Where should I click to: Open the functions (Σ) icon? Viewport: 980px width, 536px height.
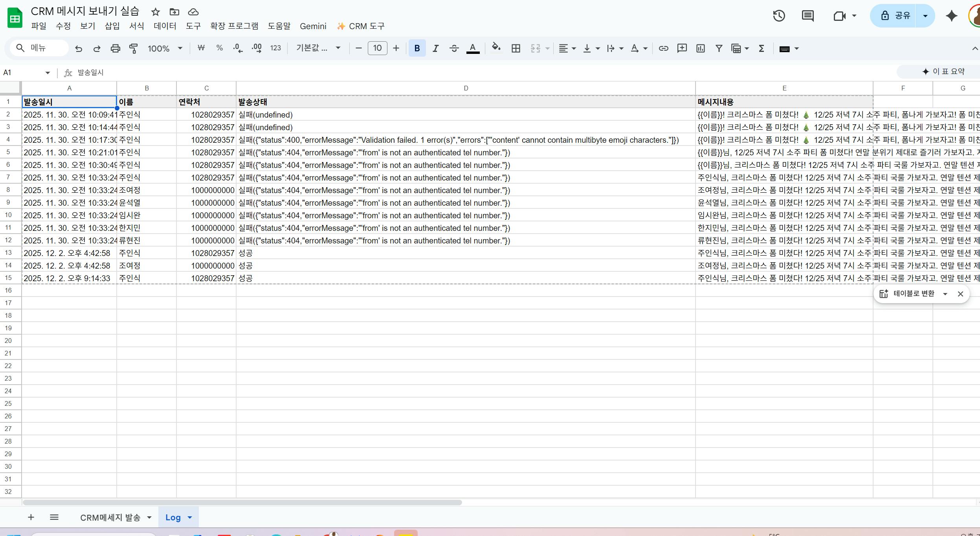[761, 48]
